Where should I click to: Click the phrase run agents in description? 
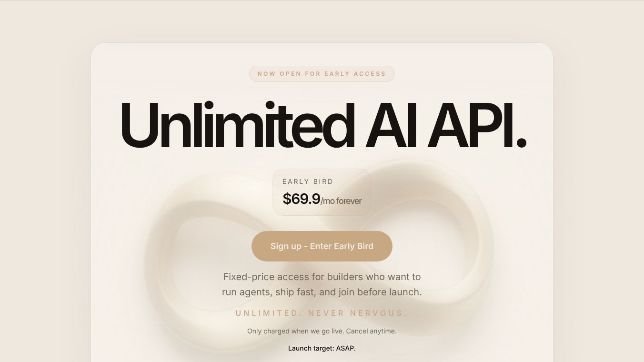tap(247, 292)
